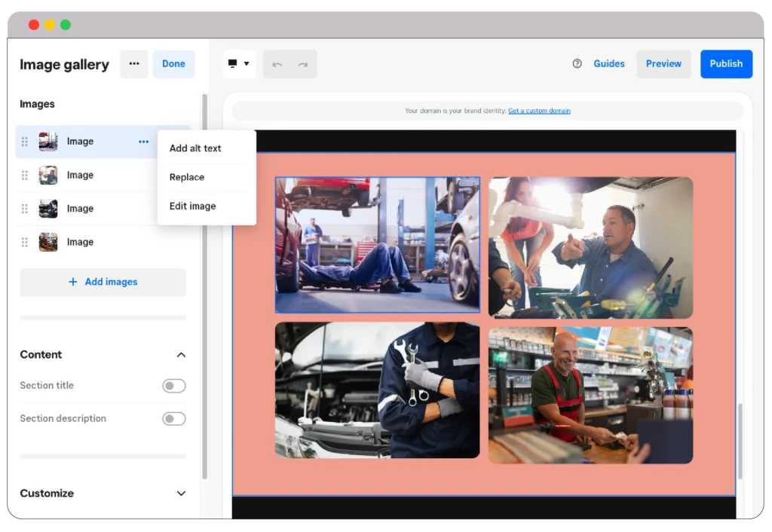Open the ellipsis menu beside Image gallery title
The height and width of the screenshot is (532, 772).
click(134, 64)
